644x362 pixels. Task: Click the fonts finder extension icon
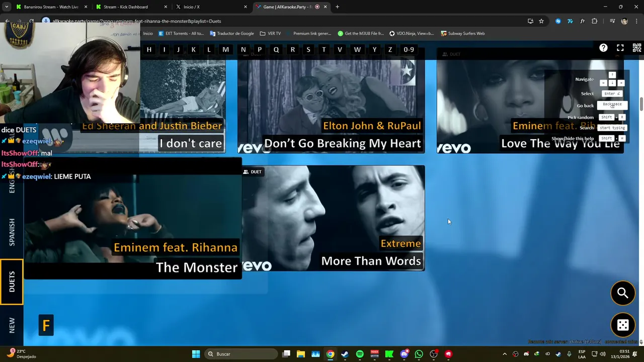coord(582,21)
